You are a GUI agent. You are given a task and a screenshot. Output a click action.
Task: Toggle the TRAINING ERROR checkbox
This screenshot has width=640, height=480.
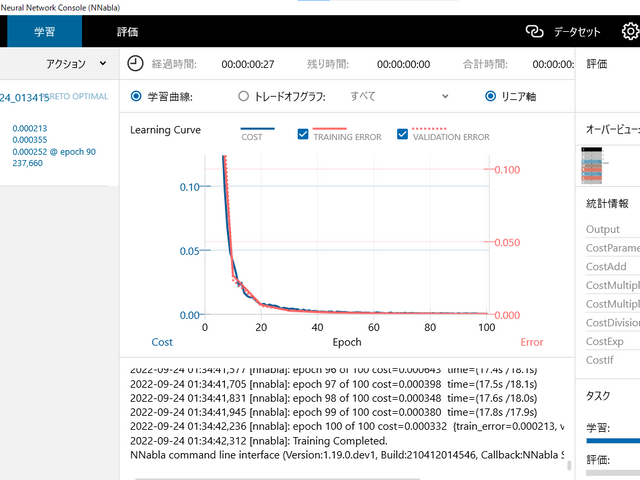click(x=304, y=135)
